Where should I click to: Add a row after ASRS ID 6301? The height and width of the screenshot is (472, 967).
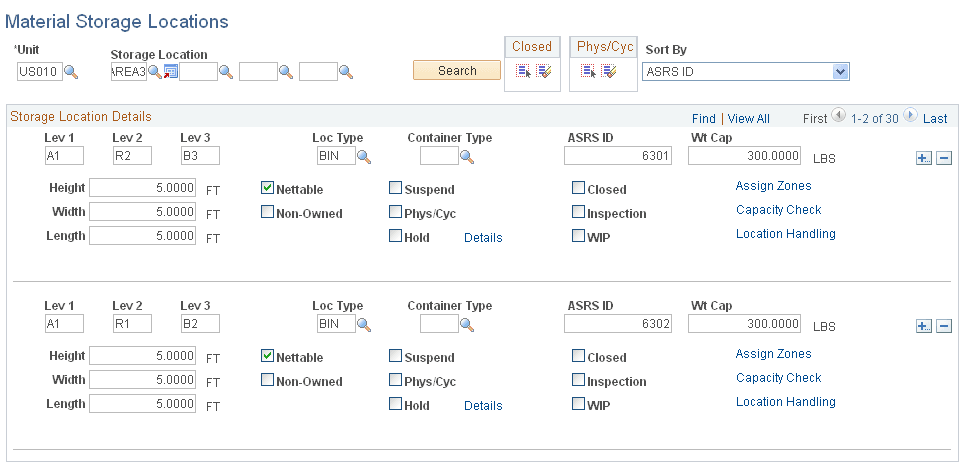click(x=923, y=158)
